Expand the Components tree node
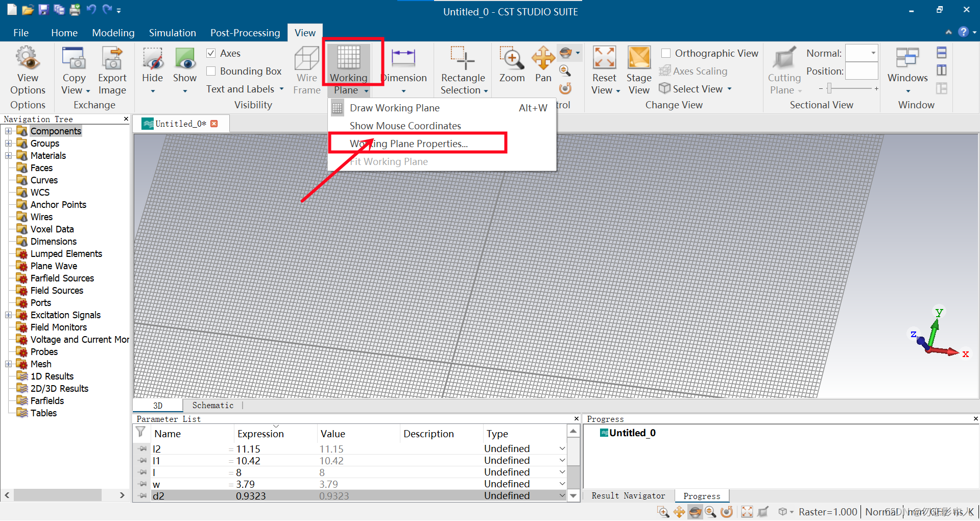 coord(8,131)
